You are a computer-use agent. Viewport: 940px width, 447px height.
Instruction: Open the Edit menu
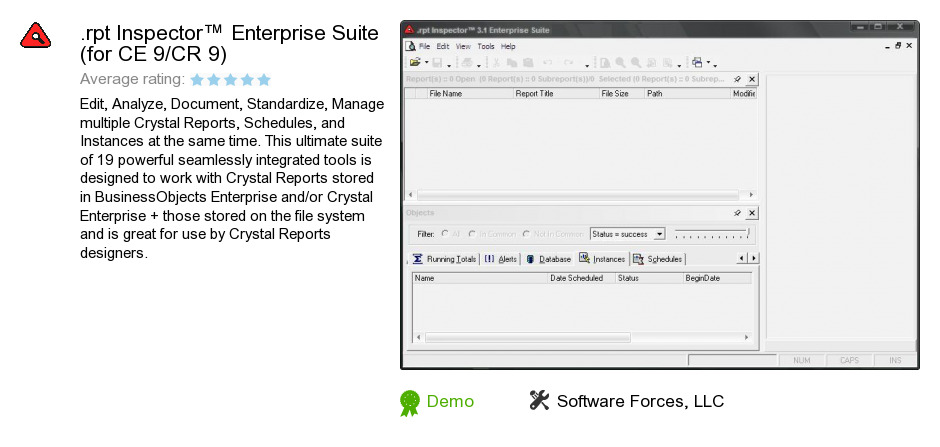(443, 46)
